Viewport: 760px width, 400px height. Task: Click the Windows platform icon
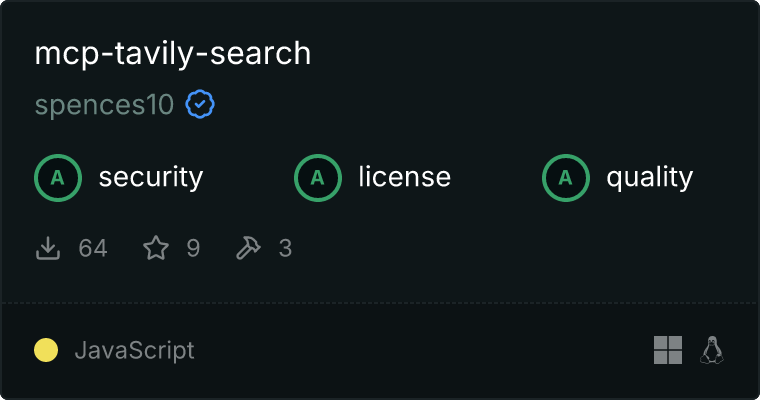click(x=668, y=350)
